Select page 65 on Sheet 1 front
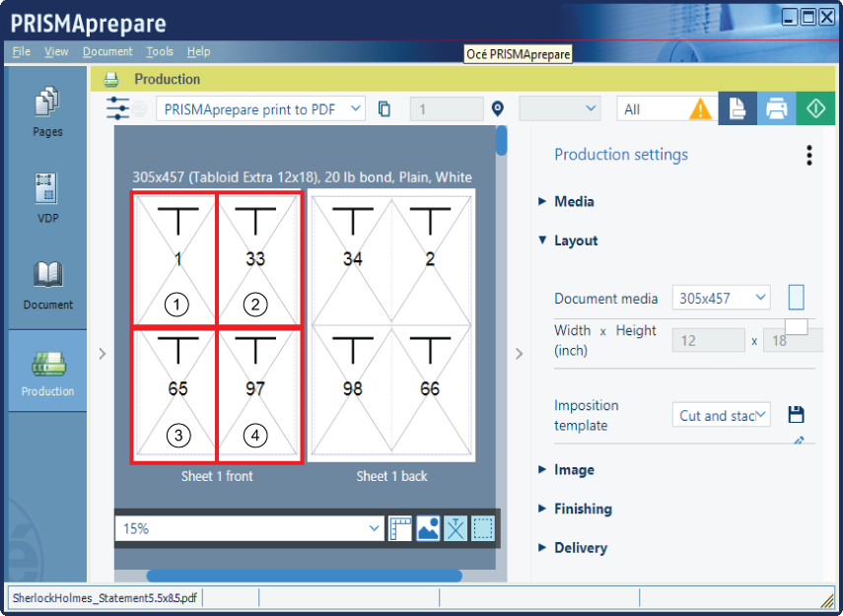Viewport: 843px width, 616px height. [x=176, y=394]
